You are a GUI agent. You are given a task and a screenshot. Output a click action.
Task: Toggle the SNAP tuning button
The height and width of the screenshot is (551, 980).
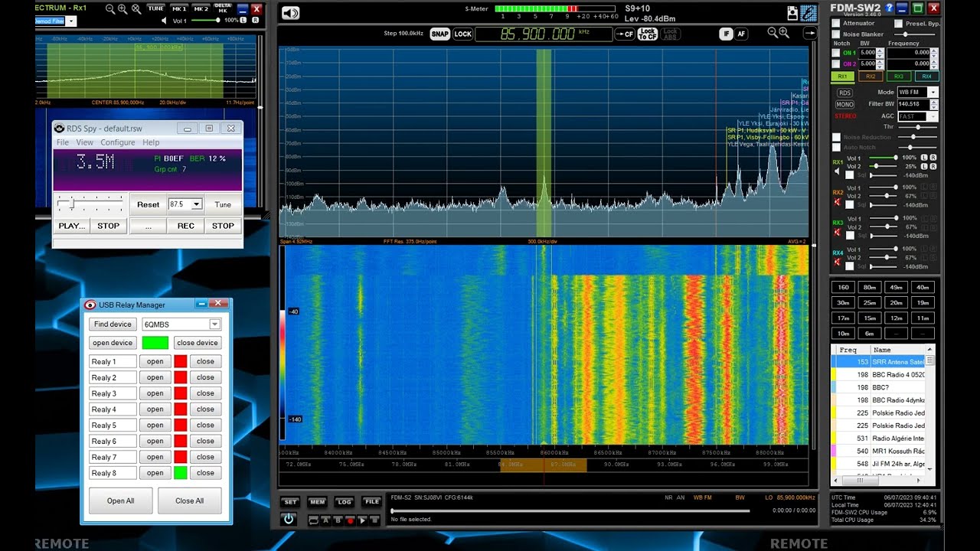pyautogui.click(x=440, y=34)
